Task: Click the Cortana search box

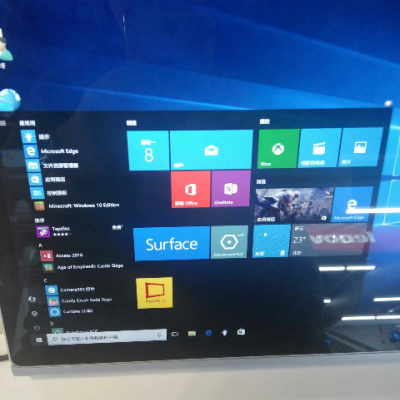Action: coord(107,337)
